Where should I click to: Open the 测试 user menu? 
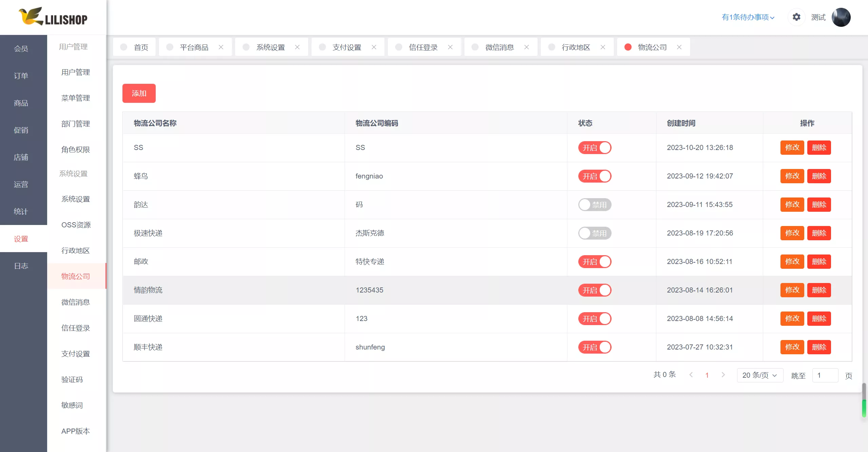pyautogui.click(x=818, y=17)
